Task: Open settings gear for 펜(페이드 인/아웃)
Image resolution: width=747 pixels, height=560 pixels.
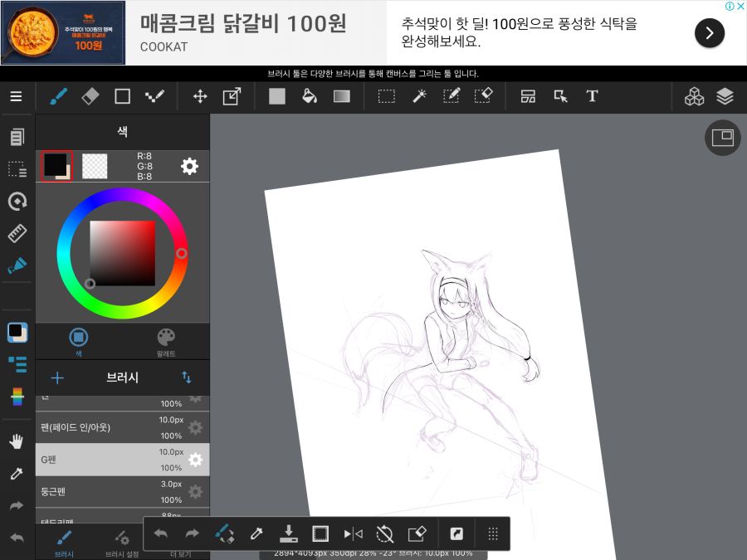Action: [195, 427]
